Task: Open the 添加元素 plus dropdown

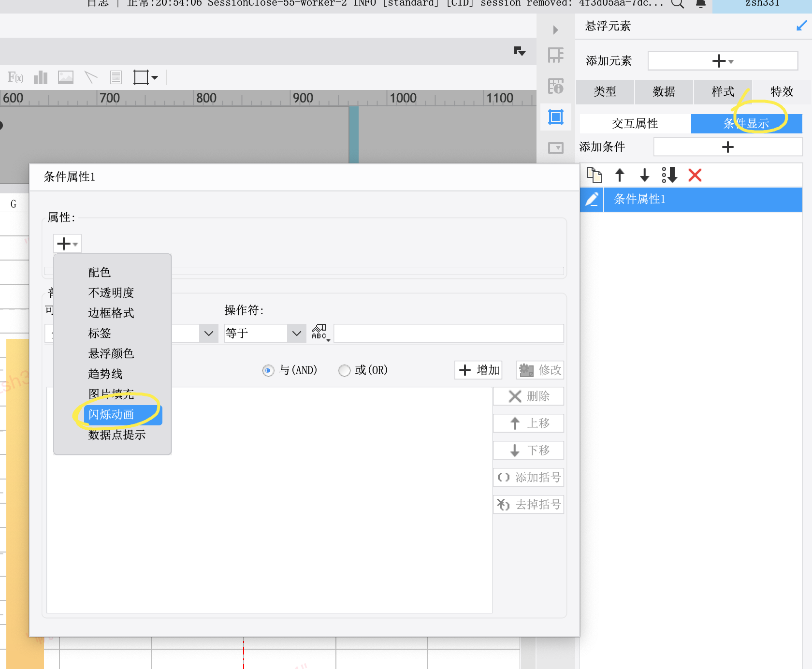Action: [x=723, y=61]
